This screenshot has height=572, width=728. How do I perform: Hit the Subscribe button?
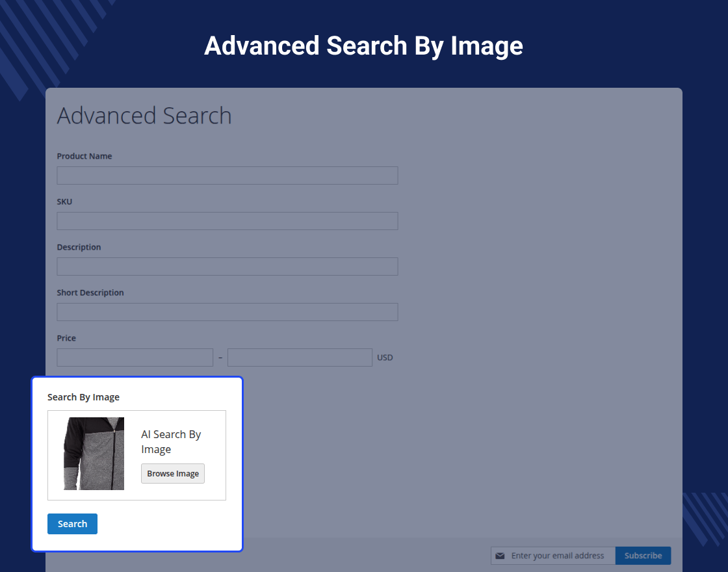tap(643, 556)
